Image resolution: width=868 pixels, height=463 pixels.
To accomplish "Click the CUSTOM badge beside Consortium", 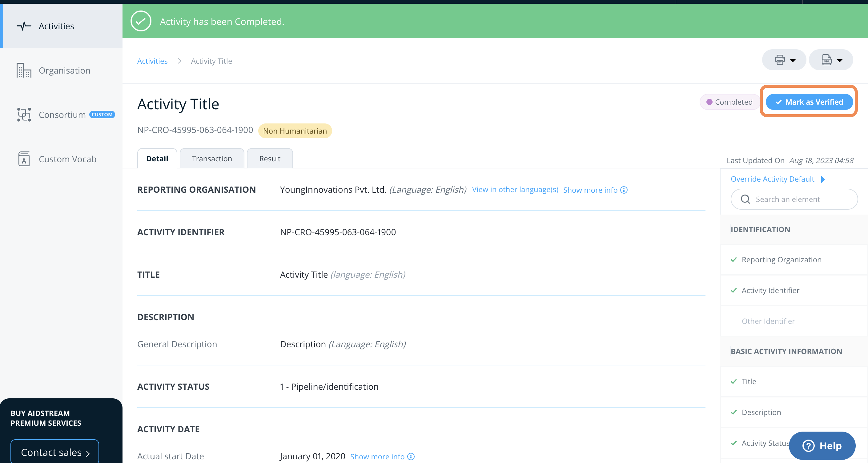I will coord(102,115).
